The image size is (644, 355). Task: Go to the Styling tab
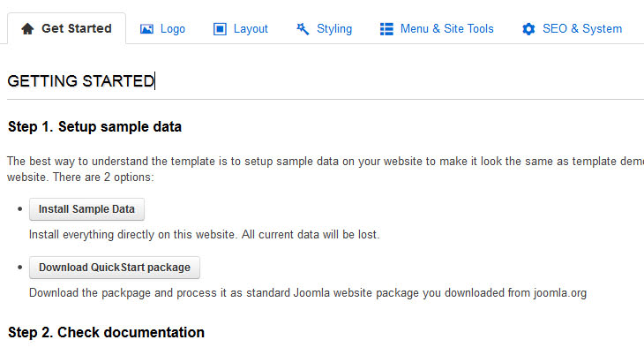pos(334,29)
